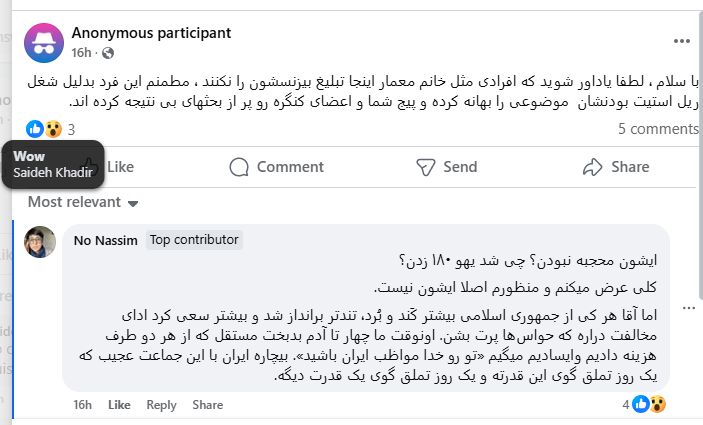703x425 pixels.
Task: Share No Nassim's comment
Action: point(207,405)
